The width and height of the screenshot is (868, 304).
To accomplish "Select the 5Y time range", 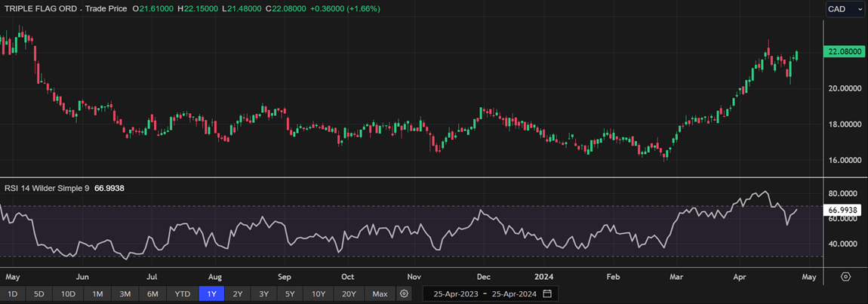I will (x=291, y=293).
